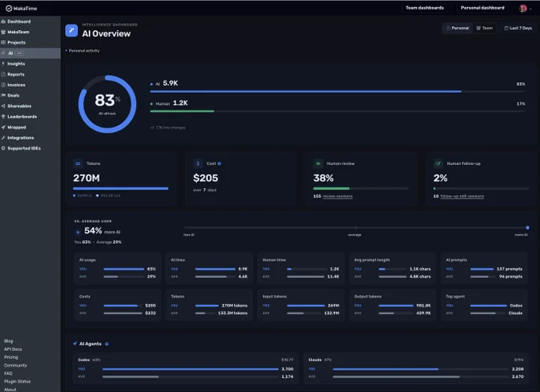This screenshot has height=392, width=540.
Task: Click the Projects grid icon
Action: 3,43
